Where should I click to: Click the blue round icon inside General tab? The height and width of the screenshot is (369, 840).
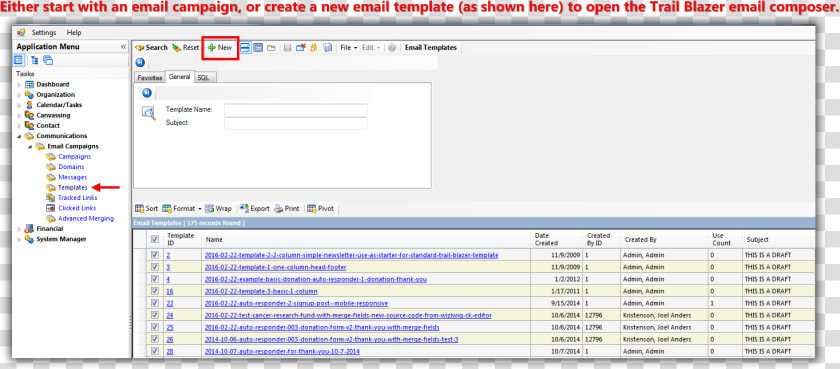point(147,93)
